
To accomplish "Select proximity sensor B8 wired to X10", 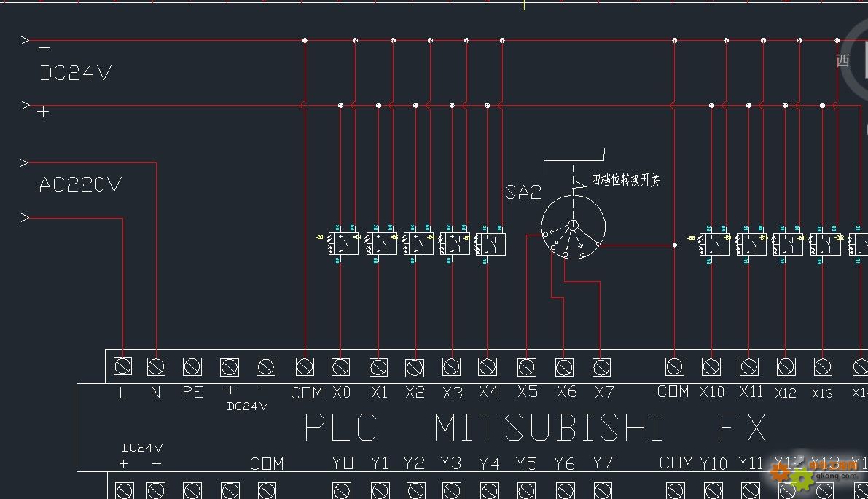I will [x=714, y=244].
